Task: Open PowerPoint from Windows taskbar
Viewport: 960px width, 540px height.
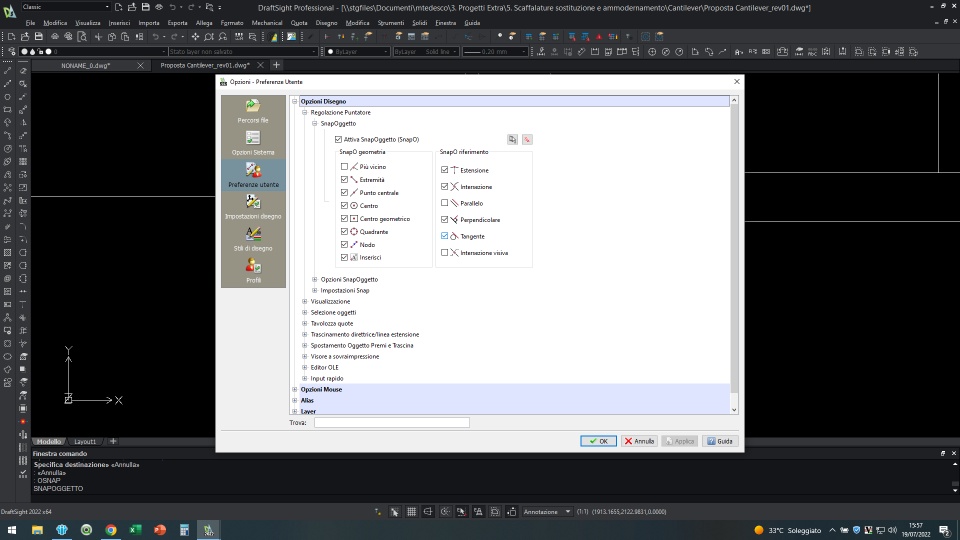Action: [160, 530]
